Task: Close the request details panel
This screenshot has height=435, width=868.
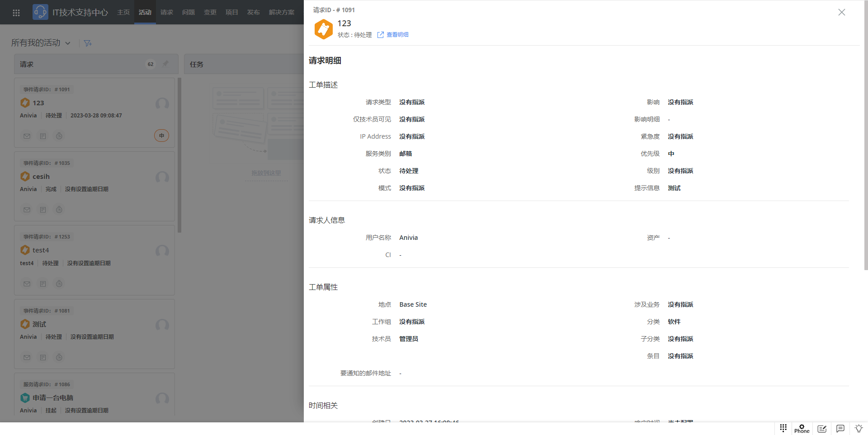Action: click(841, 12)
